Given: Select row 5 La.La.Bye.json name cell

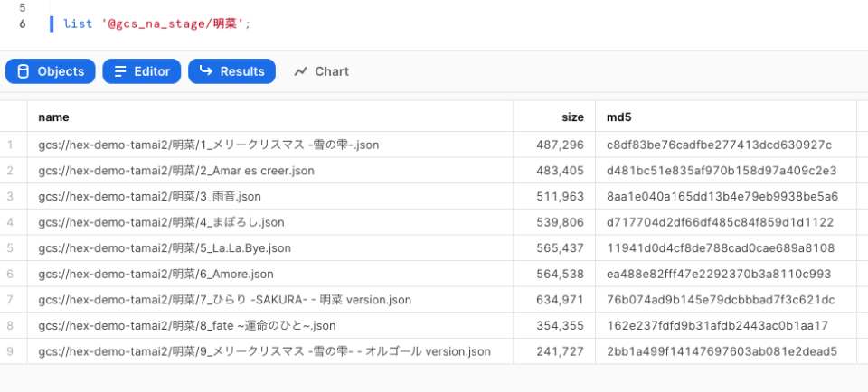Looking at the screenshot, I should [x=270, y=248].
